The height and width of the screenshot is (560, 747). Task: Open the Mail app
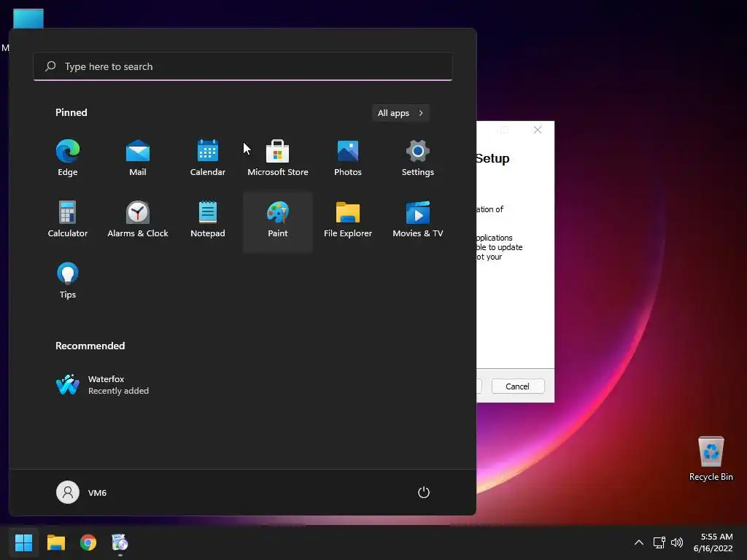(138, 158)
